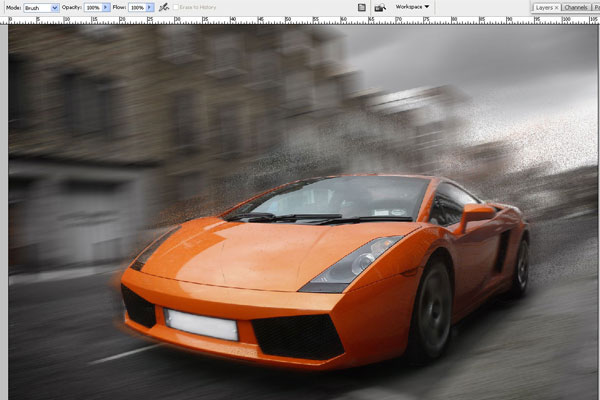Switch to the Channels tab
Screen dimensions: 600x400
click(575, 8)
